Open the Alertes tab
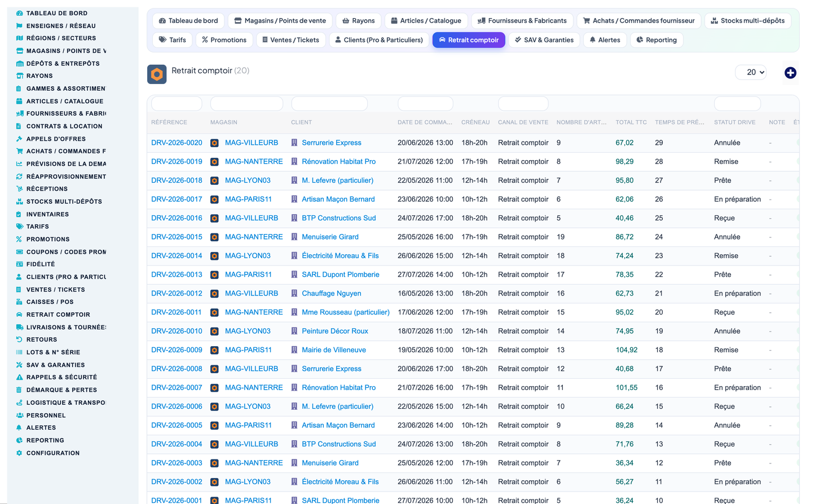Screen dimensions: 815x504 [605, 40]
